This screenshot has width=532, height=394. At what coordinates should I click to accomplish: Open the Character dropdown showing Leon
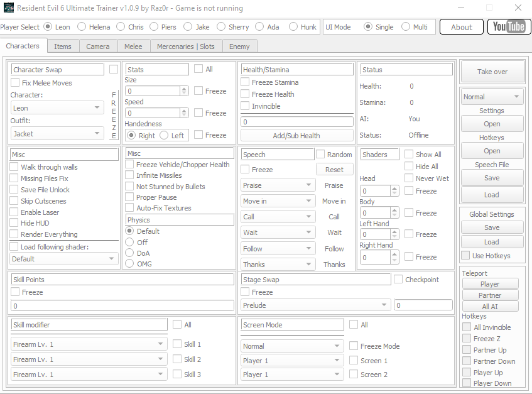tap(57, 108)
